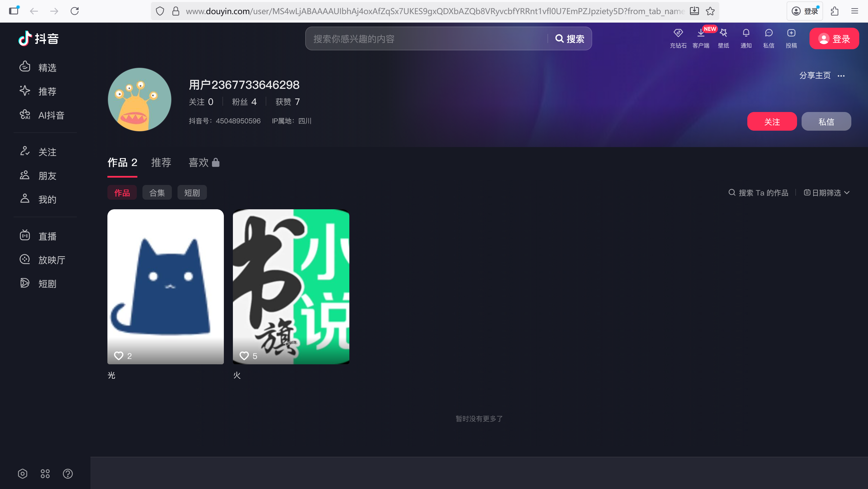The width and height of the screenshot is (868, 489).
Task: Click the settings hexagon icon at the bottom left
Action: pyautogui.click(x=23, y=473)
